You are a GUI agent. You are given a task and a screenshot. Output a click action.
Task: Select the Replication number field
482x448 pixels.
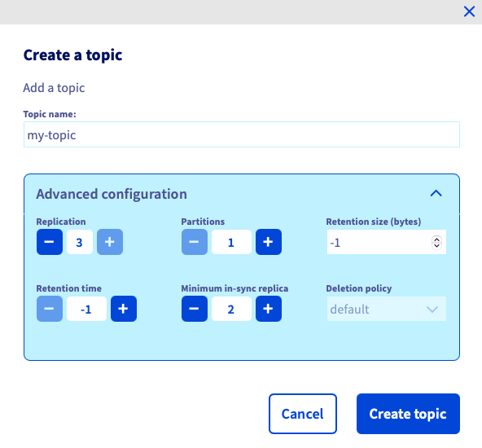click(x=80, y=242)
